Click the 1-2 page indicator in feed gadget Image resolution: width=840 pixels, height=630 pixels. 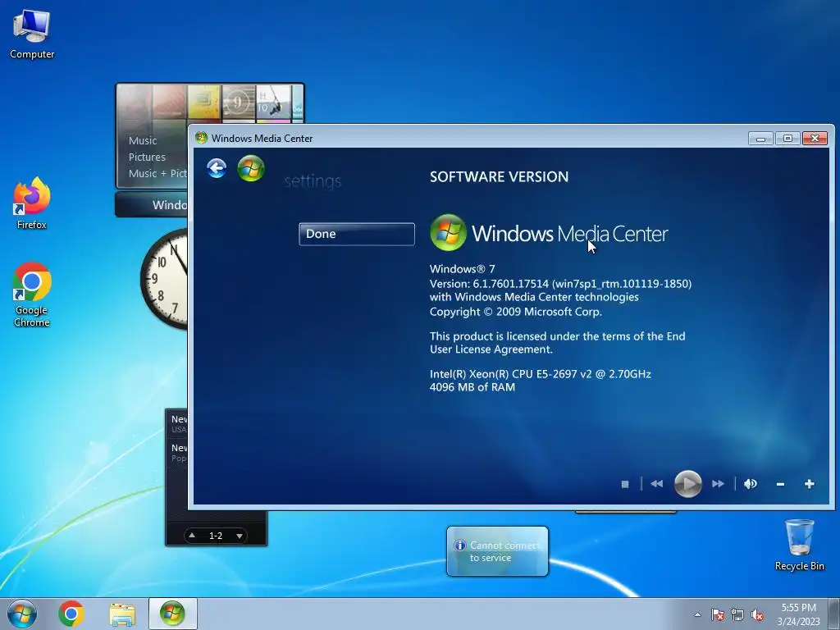pos(216,536)
